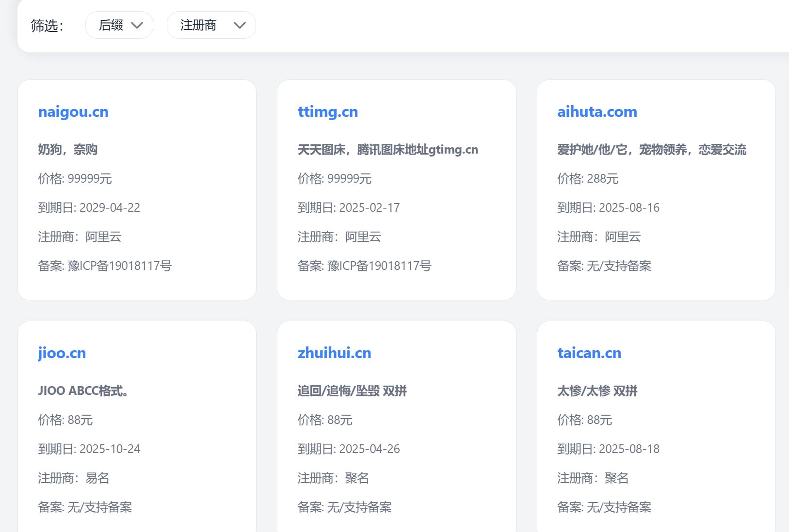Click the 筛选 filter label
This screenshot has width=789, height=532.
pyautogui.click(x=47, y=26)
